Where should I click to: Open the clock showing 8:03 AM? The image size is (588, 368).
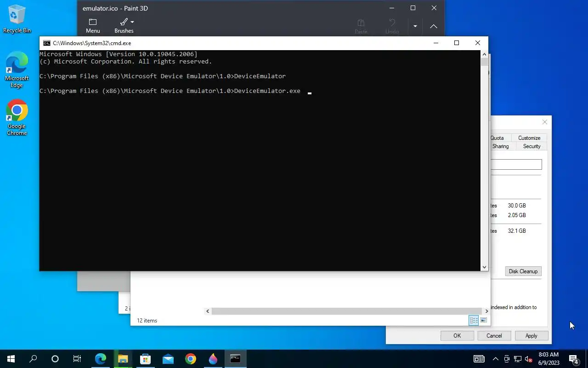click(x=548, y=359)
